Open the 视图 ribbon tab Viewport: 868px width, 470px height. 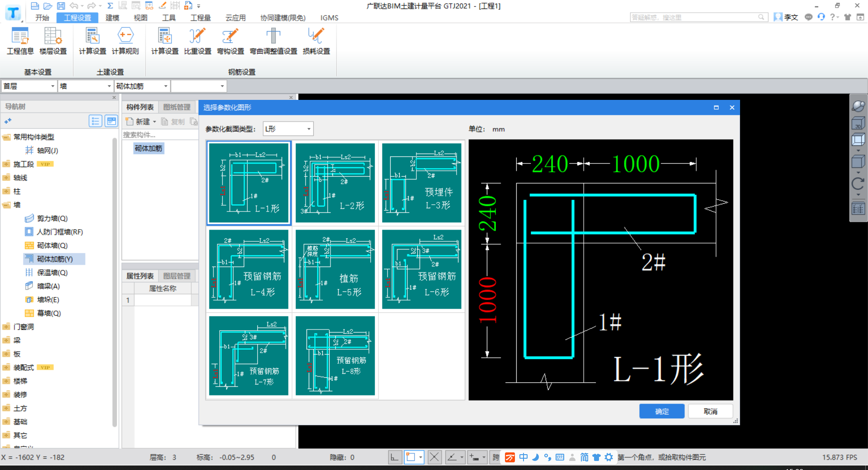[141, 18]
